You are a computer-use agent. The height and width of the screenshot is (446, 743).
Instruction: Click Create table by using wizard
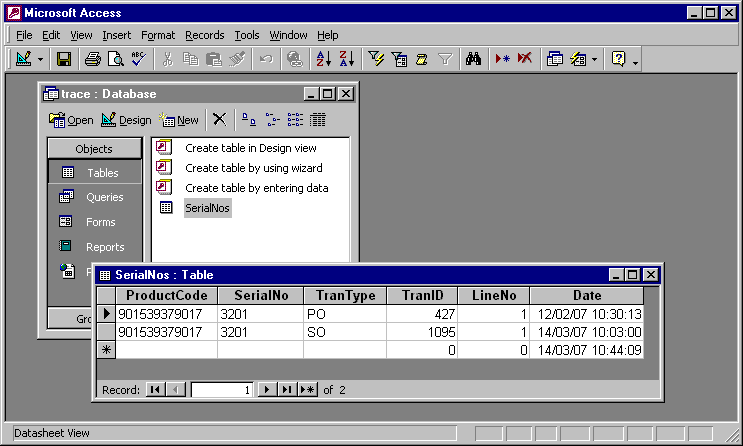[x=254, y=168]
